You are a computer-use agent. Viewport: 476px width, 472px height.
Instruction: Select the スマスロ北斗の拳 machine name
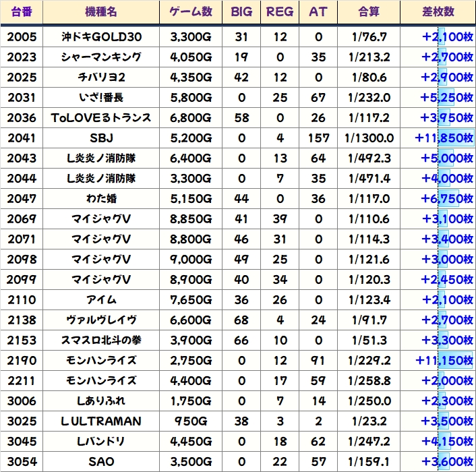[x=101, y=341]
